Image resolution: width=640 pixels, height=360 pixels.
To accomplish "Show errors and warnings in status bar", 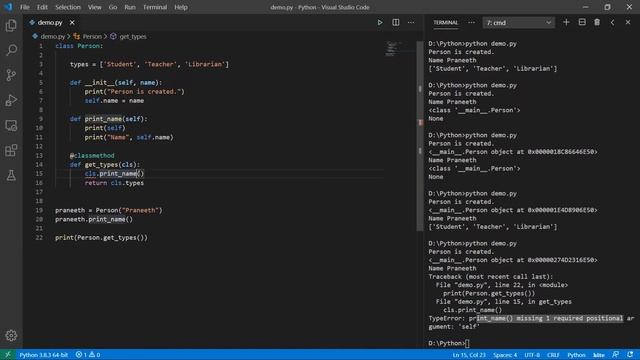I will (88, 355).
